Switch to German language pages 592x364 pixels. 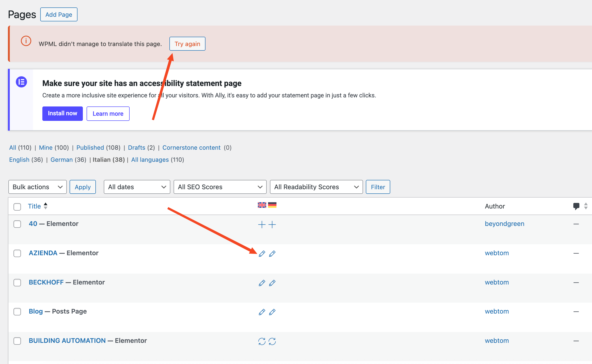[x=61, y=160]
